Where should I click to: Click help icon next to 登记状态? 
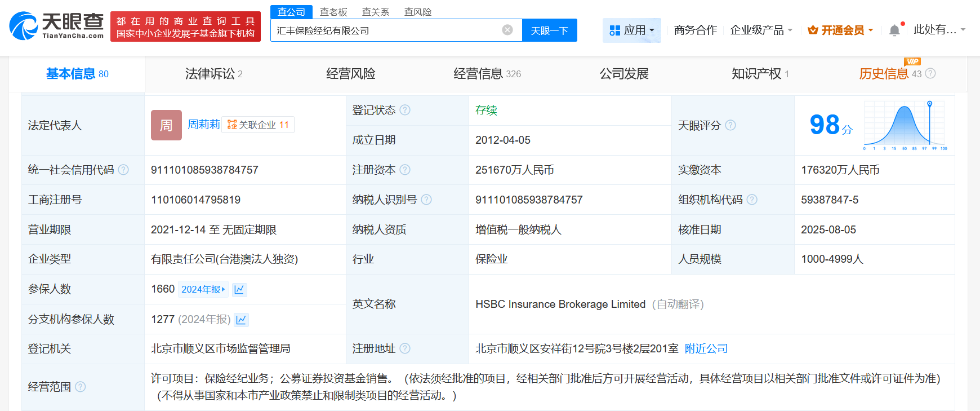click(405, 110)
